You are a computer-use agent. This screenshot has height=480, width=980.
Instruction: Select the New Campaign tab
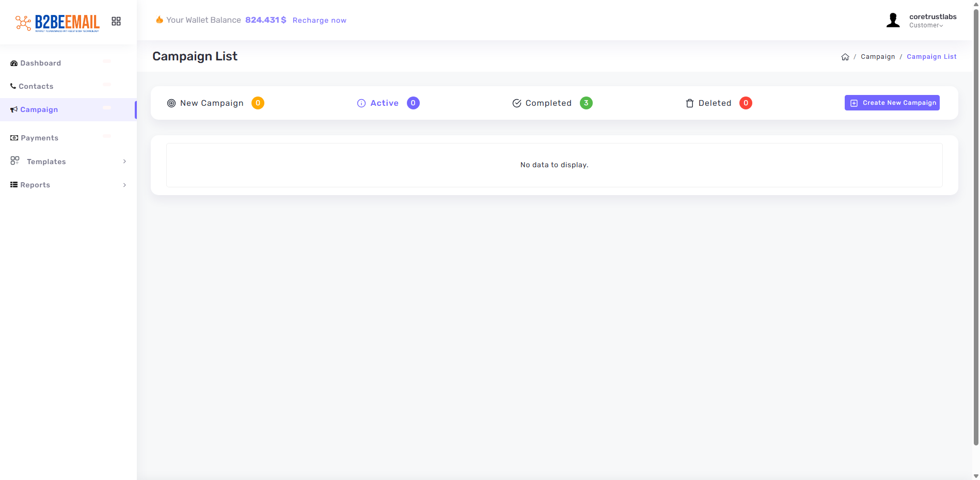(x=211, y=103)
